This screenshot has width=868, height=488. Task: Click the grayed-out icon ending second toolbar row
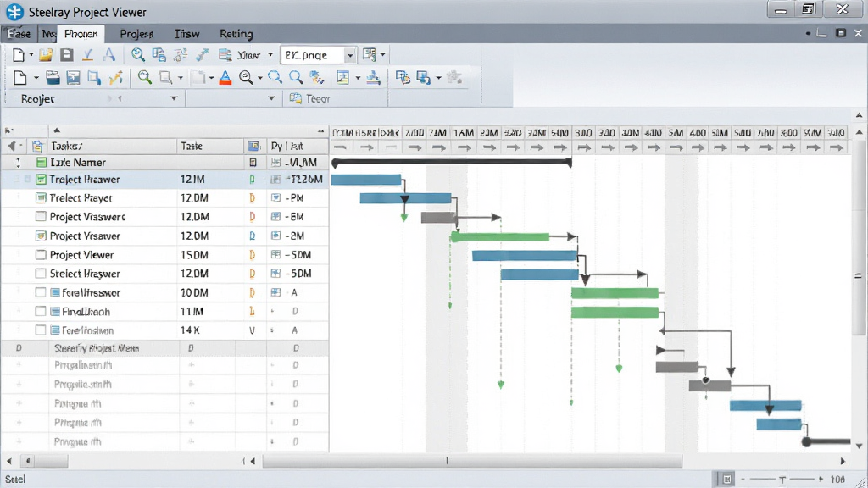point(454,77)
